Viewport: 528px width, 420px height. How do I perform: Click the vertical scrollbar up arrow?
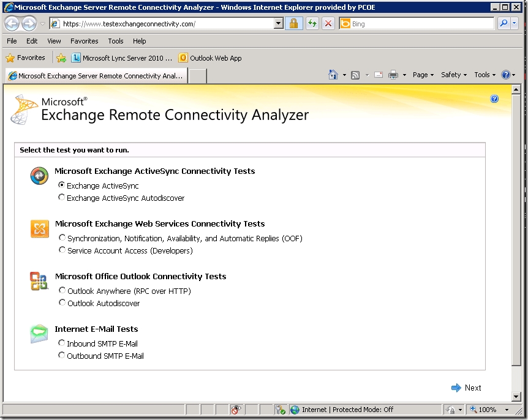click(516, 89)
